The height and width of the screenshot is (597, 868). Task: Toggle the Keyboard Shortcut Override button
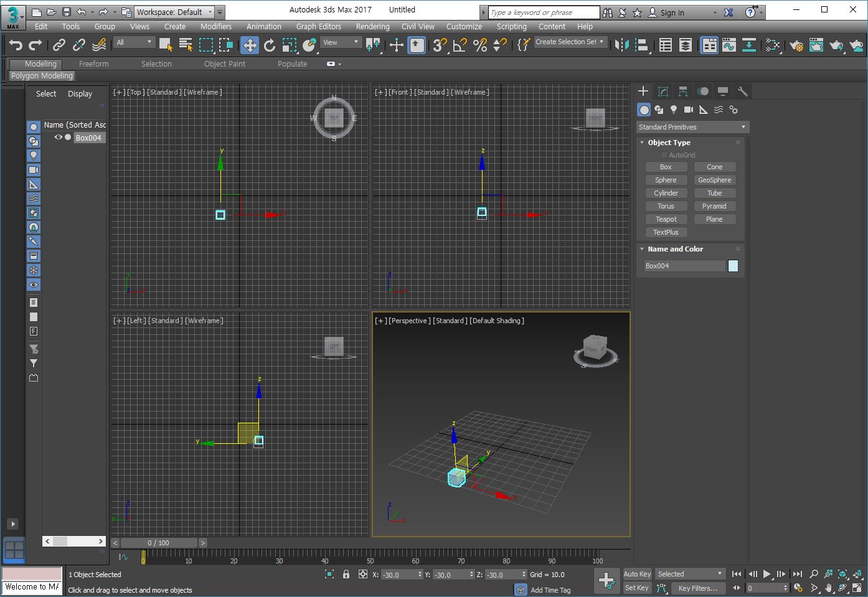pos(417,45)
